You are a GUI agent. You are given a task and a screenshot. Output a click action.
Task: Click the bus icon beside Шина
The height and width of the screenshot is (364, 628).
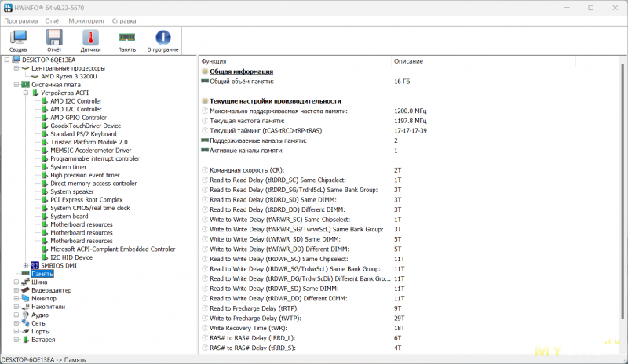coord(26,282)
